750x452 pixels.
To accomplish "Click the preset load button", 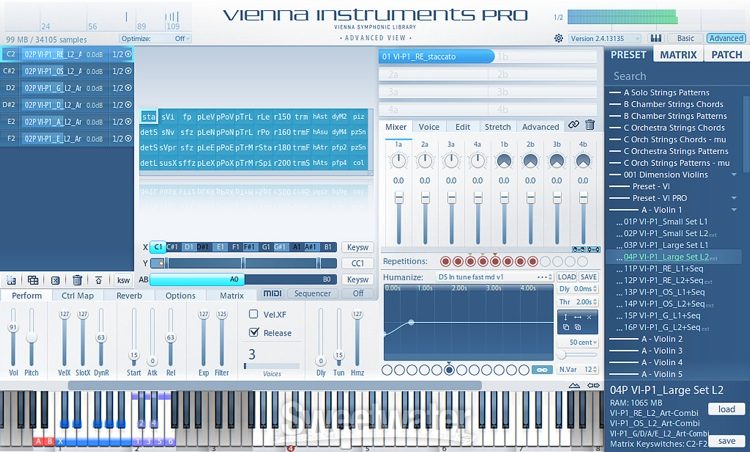I will pyautogui.click(x=726, y=409).
